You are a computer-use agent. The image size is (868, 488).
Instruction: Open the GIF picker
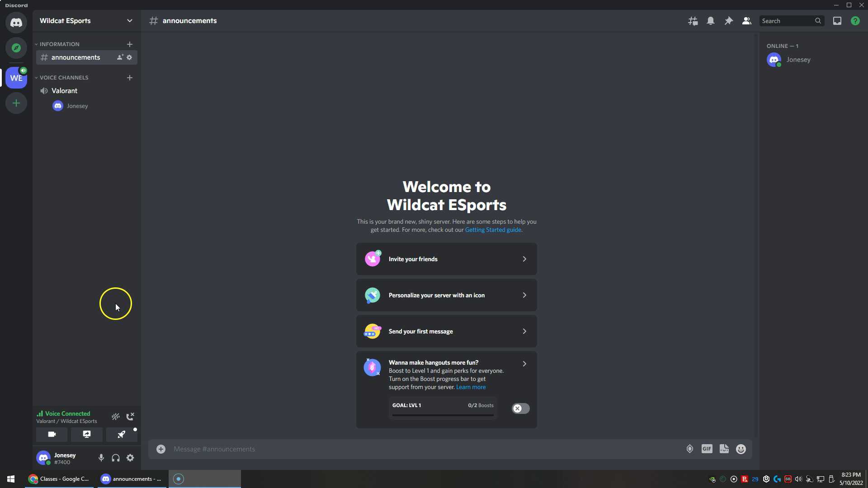(x=707, y=449)
